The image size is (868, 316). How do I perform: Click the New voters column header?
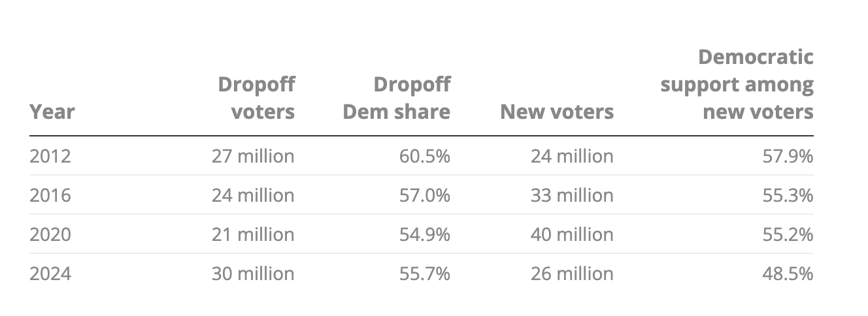click(x=557, y=112)
